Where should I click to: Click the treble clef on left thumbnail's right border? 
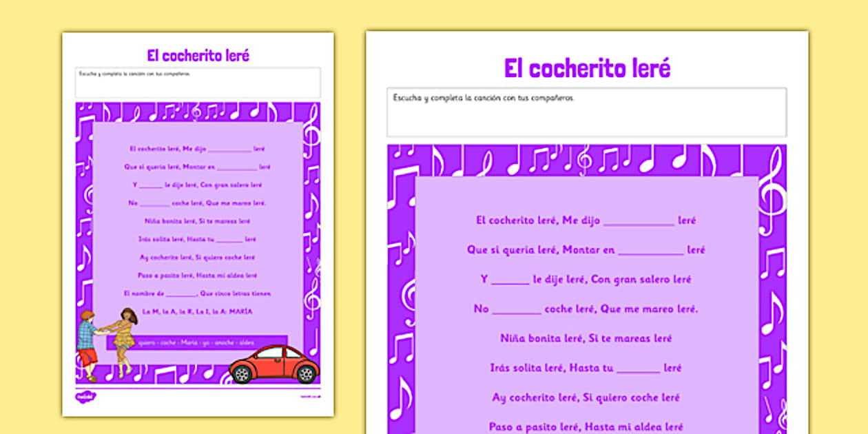[x=311, y=130]
